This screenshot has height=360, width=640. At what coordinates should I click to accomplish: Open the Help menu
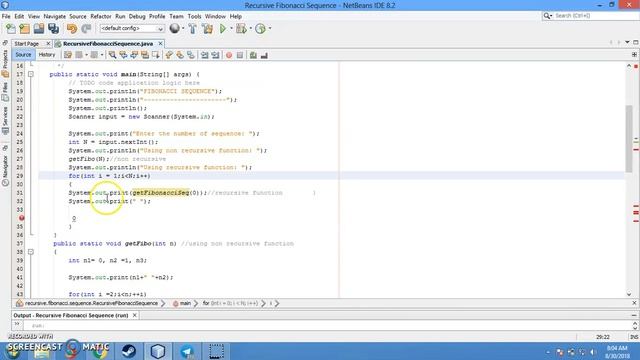236,16
